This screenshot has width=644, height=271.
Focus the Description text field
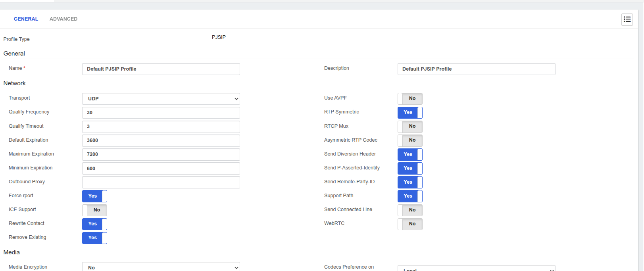(476, 69)
